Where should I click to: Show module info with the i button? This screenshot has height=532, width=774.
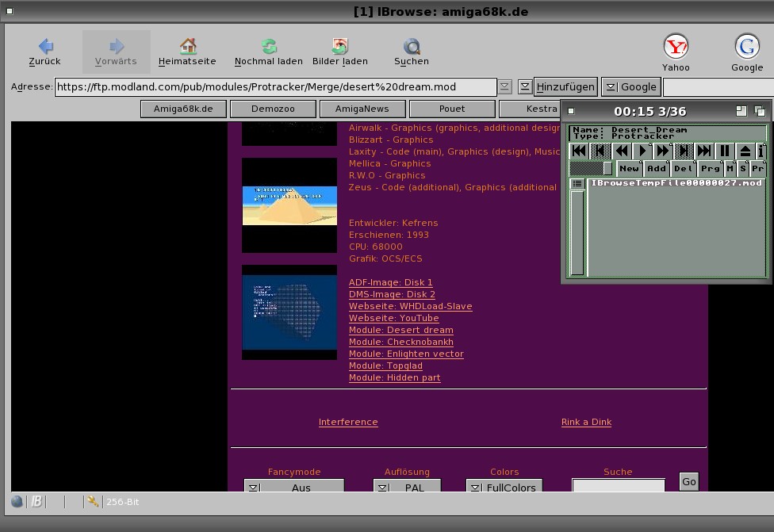pyautogui.click(x=761, y=151)
